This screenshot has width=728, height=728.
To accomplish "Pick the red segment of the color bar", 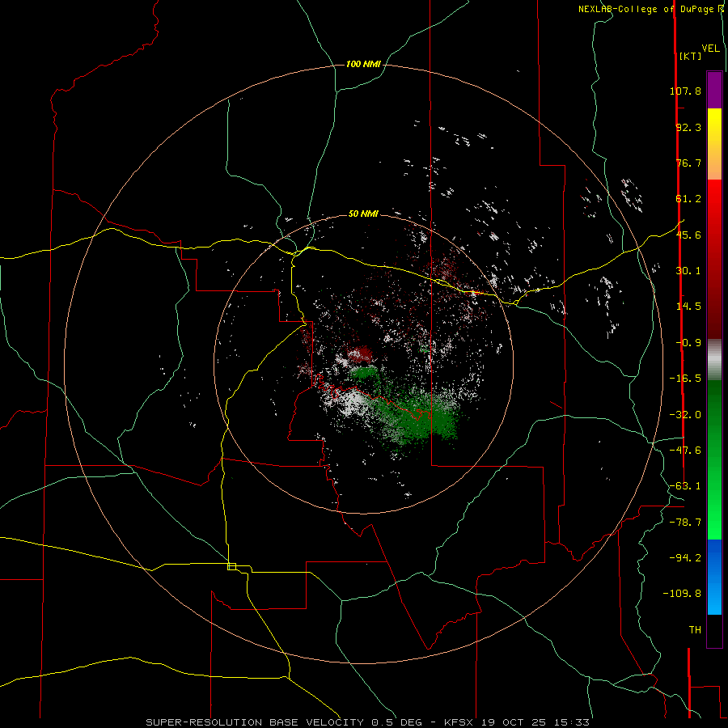I will 714,259.
